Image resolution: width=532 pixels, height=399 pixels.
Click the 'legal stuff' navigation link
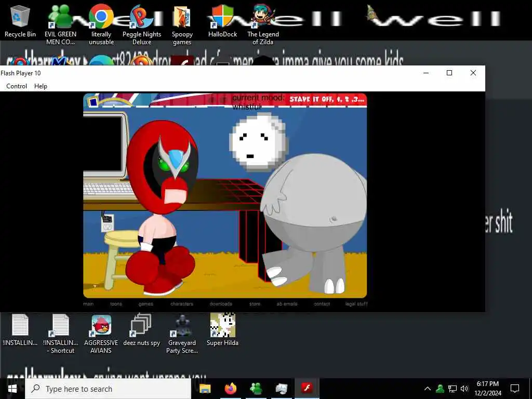[356, 303]
